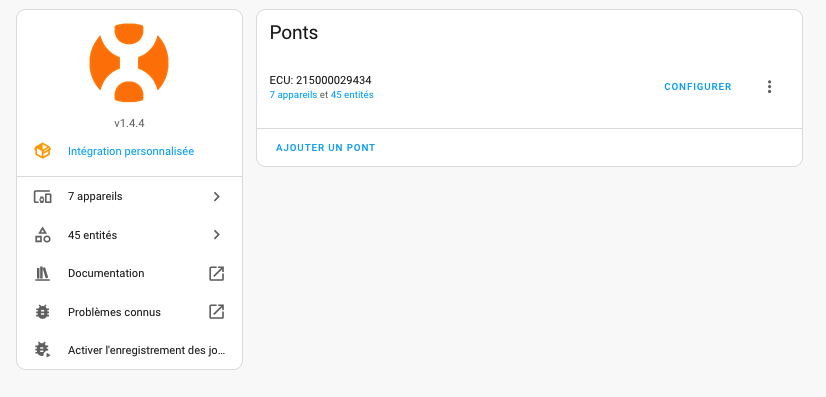Open the blue 45 entités link under ECU
The height and width of the screenshot is (397, 826).
pos(352,95)
